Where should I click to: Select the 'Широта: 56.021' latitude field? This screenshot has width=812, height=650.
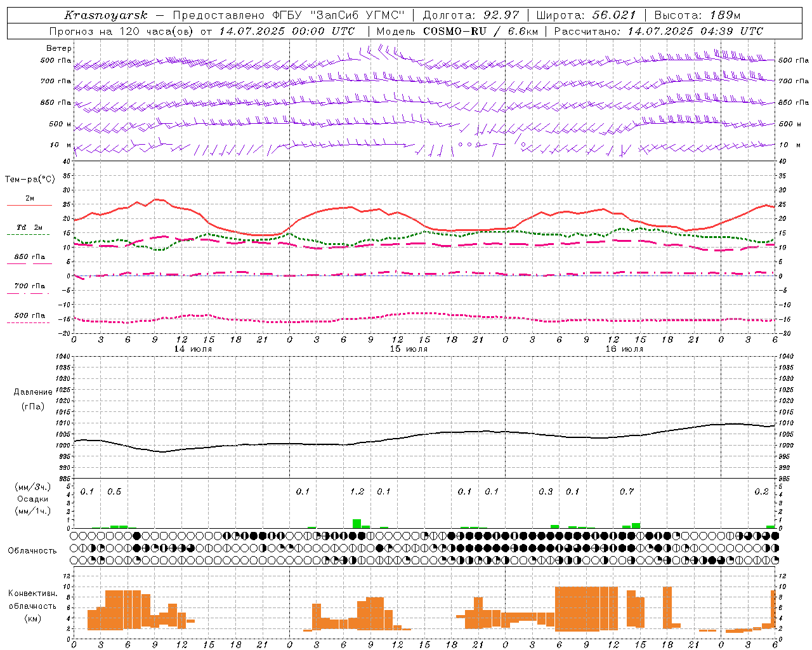[586, 15]
